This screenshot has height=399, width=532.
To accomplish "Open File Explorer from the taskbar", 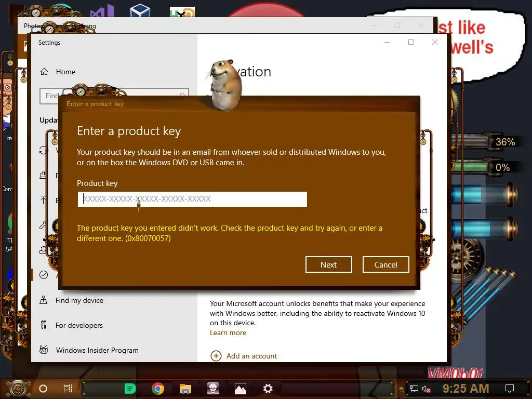I will 185,389.
